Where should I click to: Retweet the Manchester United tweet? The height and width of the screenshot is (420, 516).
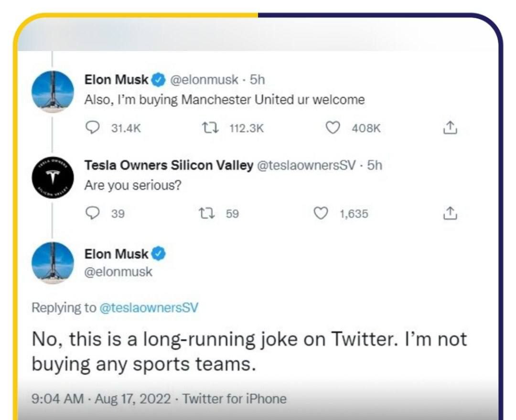pyautogui.click(x=207, y=128)
